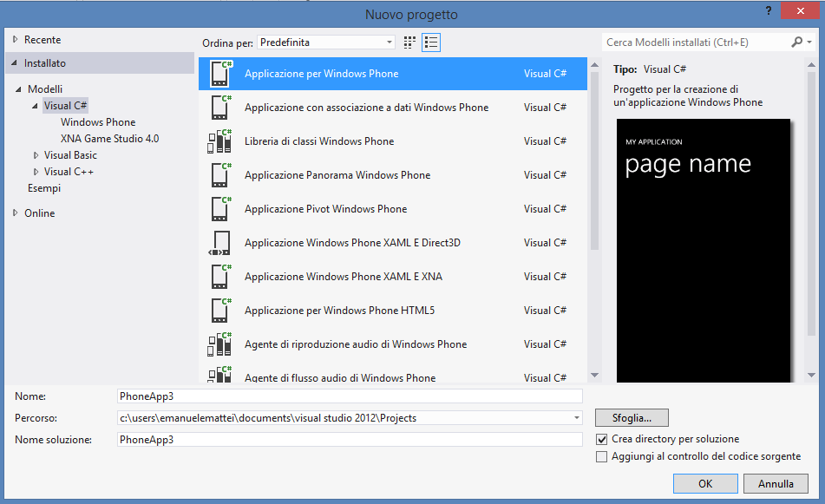Screen dimensions: 825x504
Task: Select the Visual C++ tree item
Action: [x=69, y=172]
